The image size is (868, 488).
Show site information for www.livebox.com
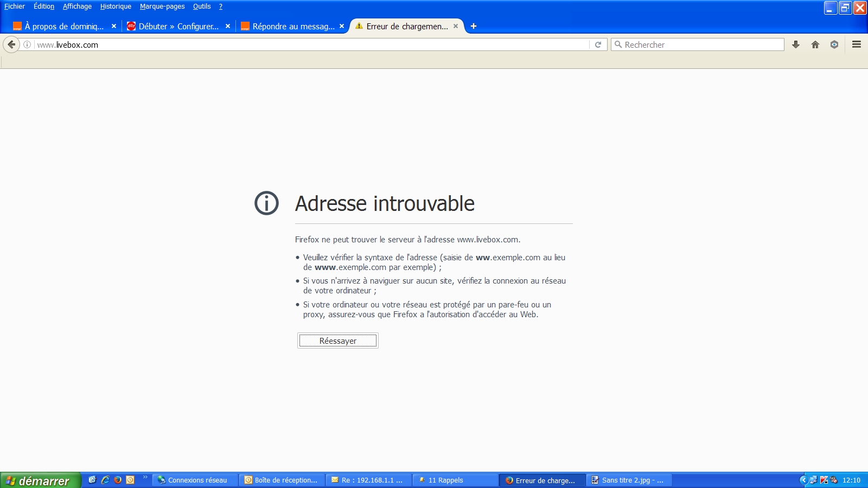pos(27,44)
